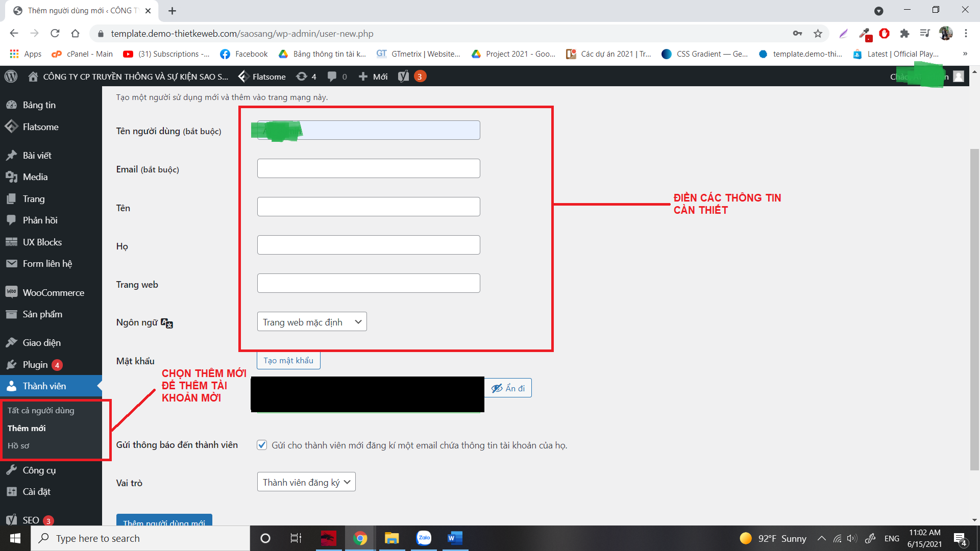Hide password with the Ẩn đi button
Screen dimensions: 980x551
pos(508,388)
